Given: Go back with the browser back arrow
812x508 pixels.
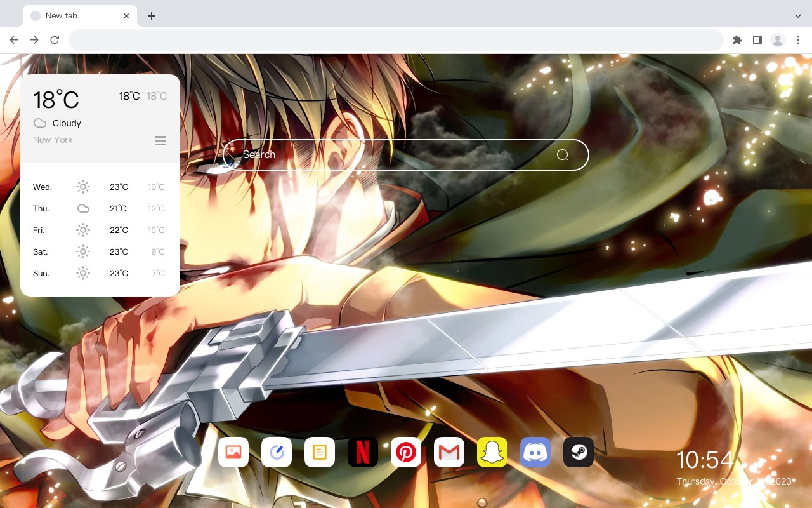Looking at the screenshot, I should (14, 40).
